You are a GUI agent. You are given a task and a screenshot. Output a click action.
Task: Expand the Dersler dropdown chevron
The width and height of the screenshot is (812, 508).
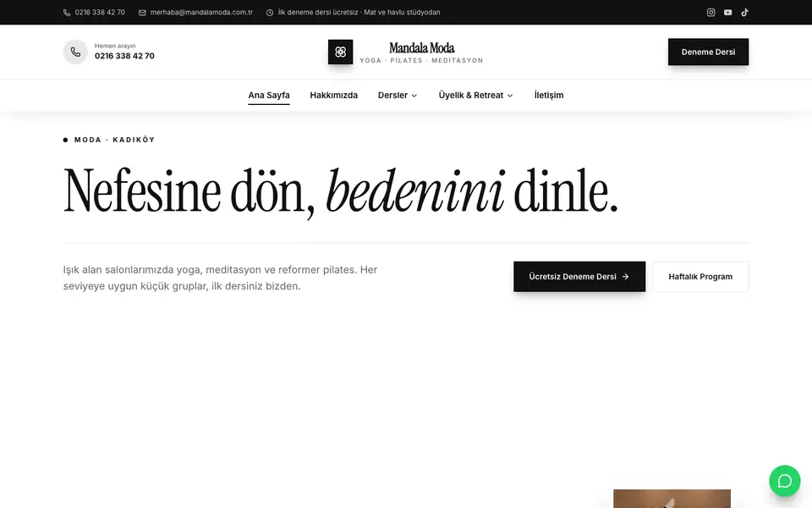tap(414, 96)
